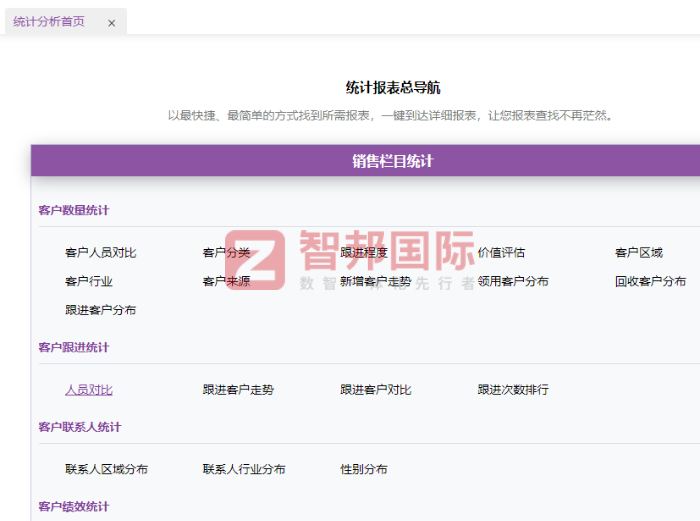Open the 跟进次数排行 ranking report

tap(513, 390)
